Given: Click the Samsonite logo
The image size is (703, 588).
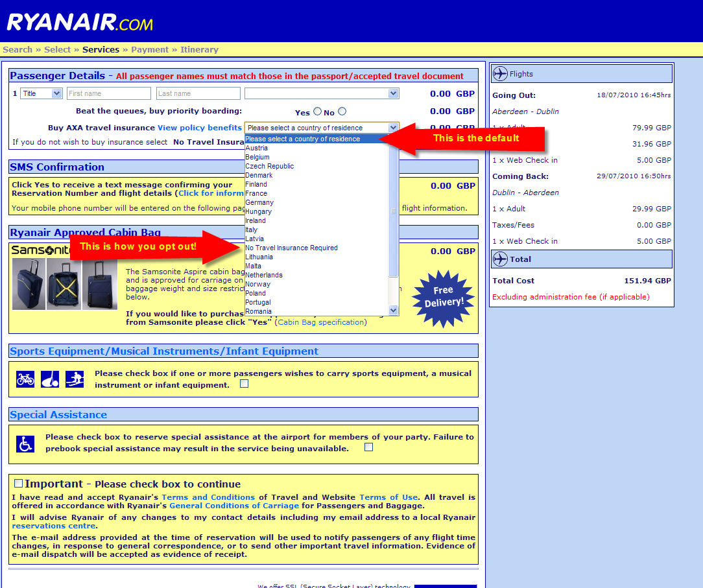Looking at the screenshot, I should [x=40, y=250].
